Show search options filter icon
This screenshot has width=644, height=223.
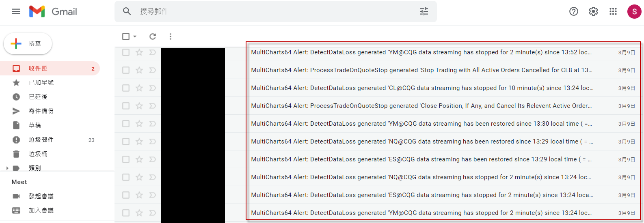pyautogui.click(x=424, y=11)
